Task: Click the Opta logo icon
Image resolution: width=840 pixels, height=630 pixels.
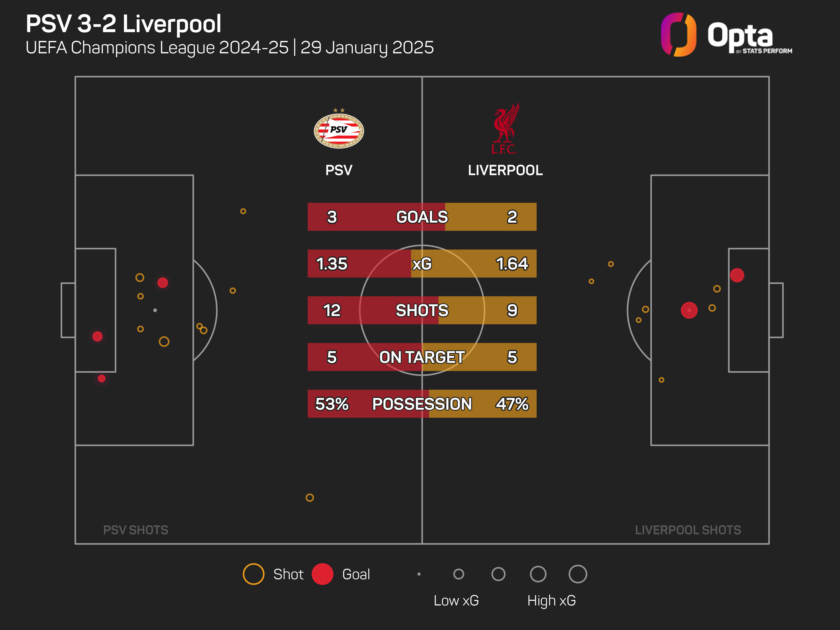Action: 678,35
